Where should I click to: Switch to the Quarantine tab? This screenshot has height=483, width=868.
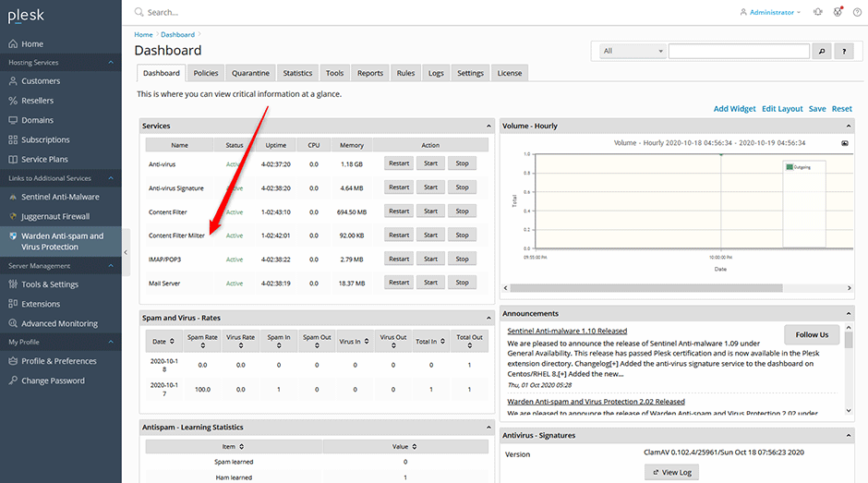tap(250, 73)
